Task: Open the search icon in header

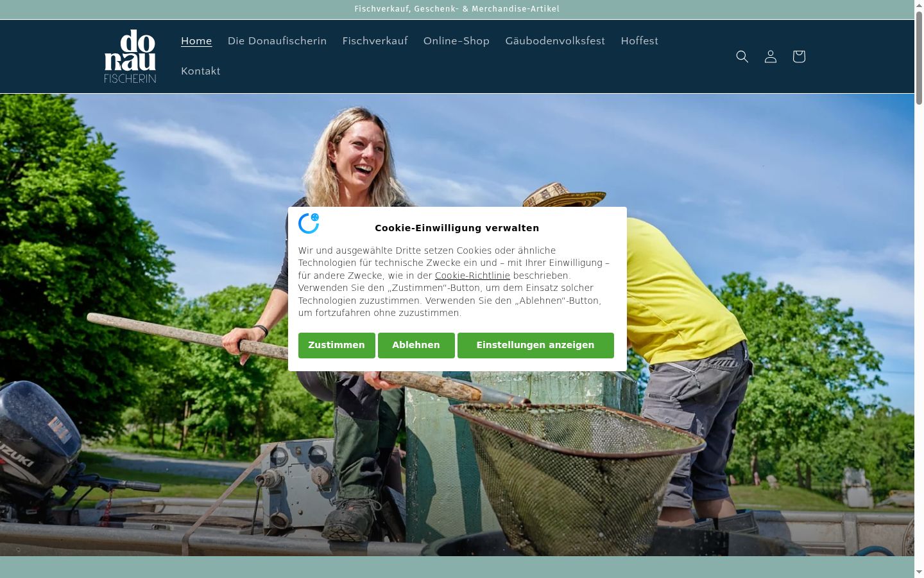Action: [742, 57]
